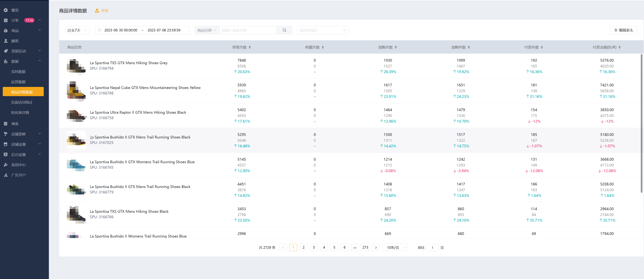Open 转化率详情 submenu item
The height and width of the screenshot is (279, 644).
point(20,113)
